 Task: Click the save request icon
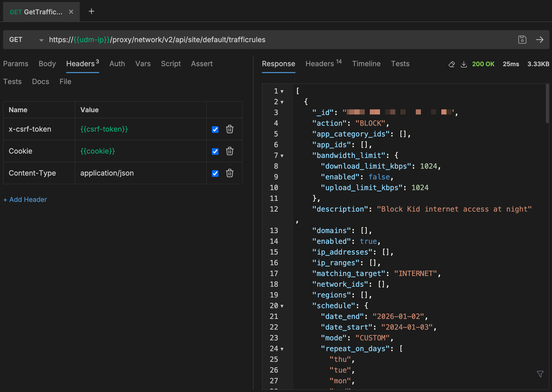pyautogui.click(x=522, y=40)
